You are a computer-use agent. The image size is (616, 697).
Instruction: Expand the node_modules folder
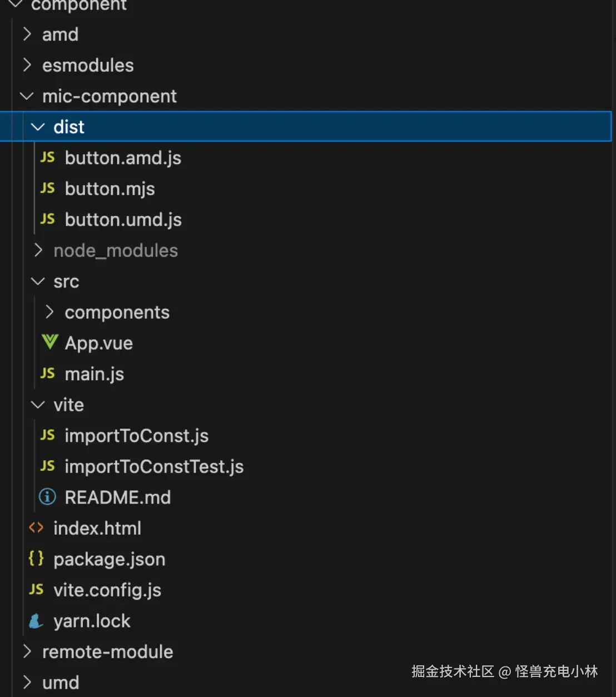click(38, 251)
